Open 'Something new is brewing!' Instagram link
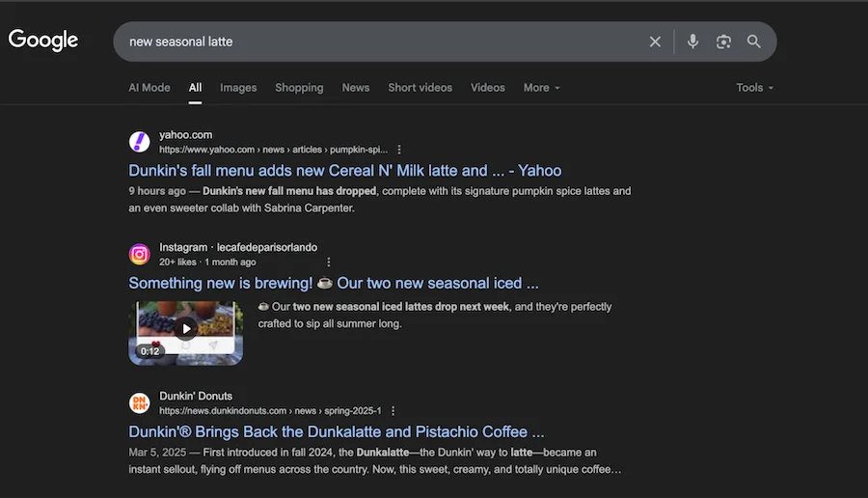The width and height of the screenshot is (868, 498). click(334, 283)
